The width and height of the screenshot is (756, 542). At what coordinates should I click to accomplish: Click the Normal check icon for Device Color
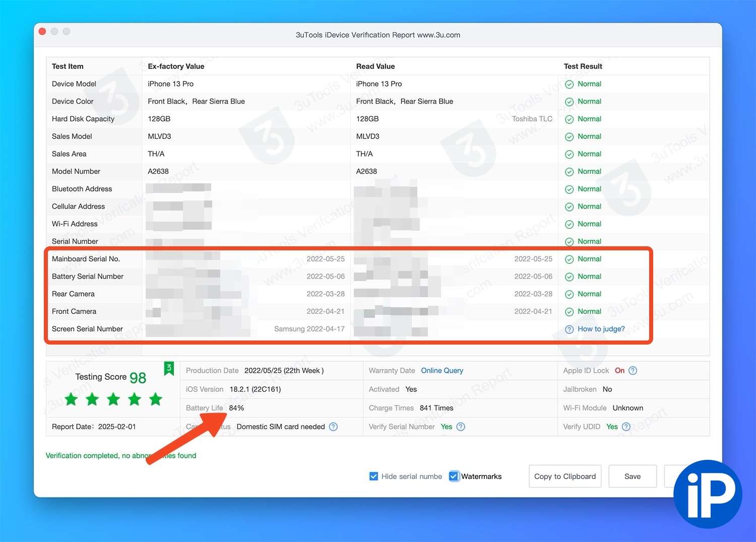pos(569,102)
